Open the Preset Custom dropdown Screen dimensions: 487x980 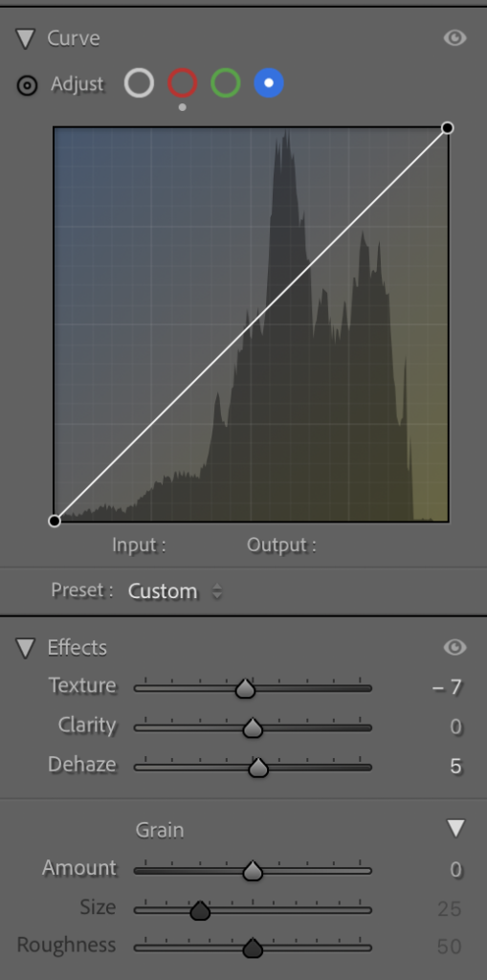[x=175, y=591]
